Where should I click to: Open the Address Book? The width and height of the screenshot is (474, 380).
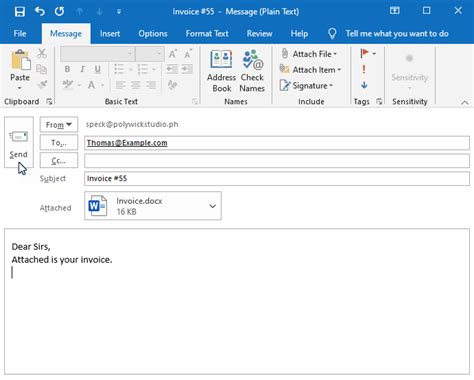coord(221,71)
